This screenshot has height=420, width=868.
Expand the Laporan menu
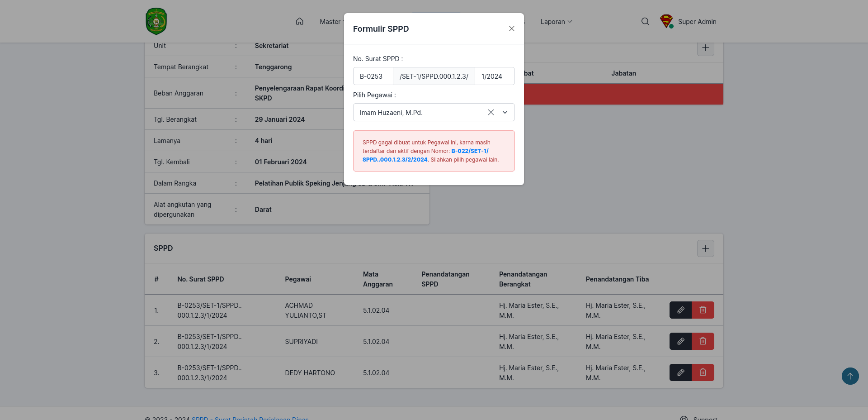coord(556,22)
